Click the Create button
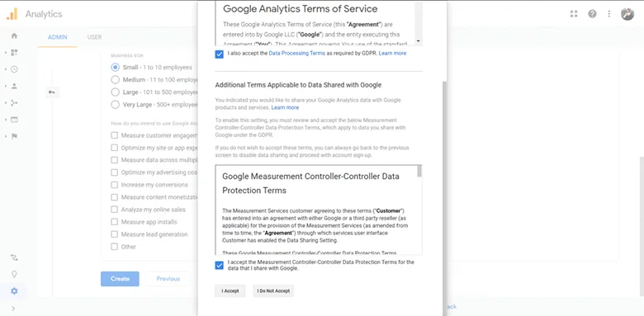644x316 pixels. coord(120,279)
